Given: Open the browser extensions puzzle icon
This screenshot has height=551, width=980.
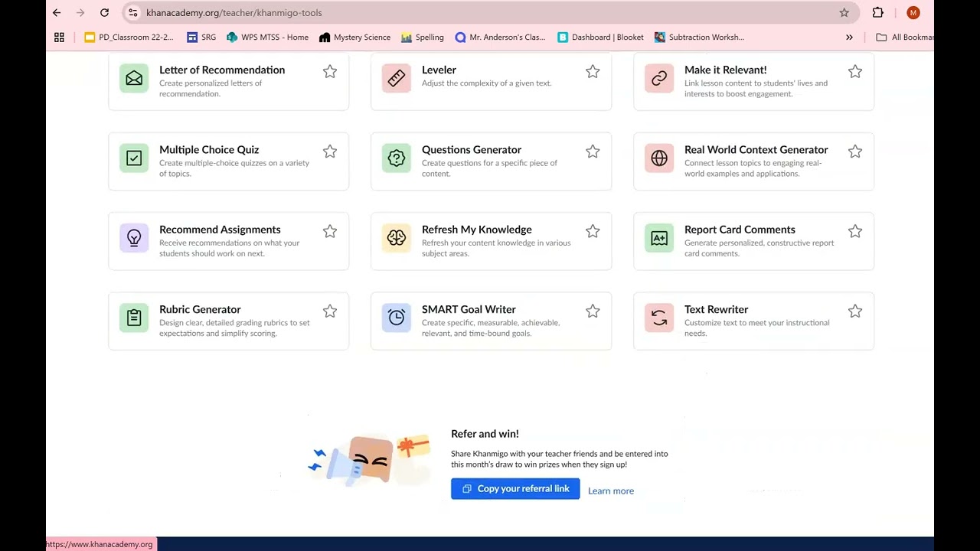Looking at the screenshot, I should tap(878, 13).
